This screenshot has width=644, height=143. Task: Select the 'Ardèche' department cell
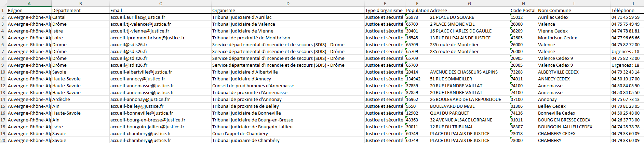[x=80, y=99]
